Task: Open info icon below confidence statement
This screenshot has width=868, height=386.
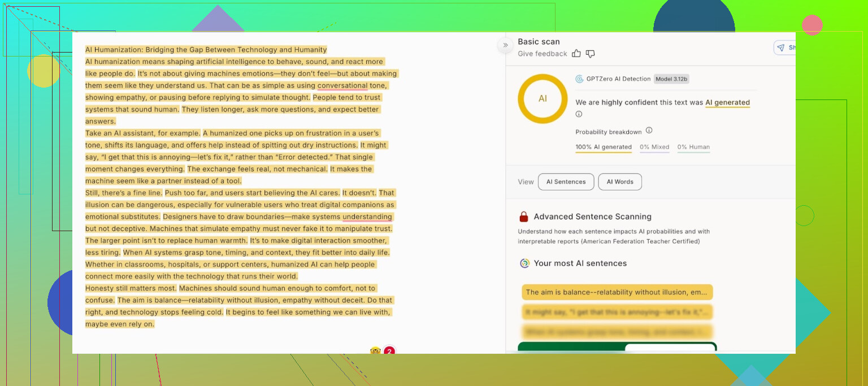Action: (579, 114)
